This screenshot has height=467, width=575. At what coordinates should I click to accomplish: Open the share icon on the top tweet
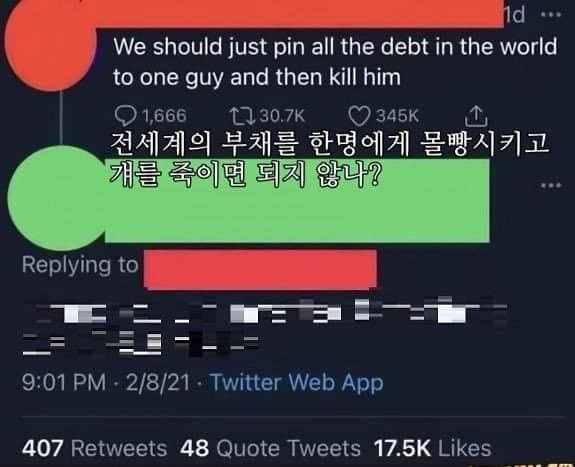pyautogui.click(x=476, y=116)
